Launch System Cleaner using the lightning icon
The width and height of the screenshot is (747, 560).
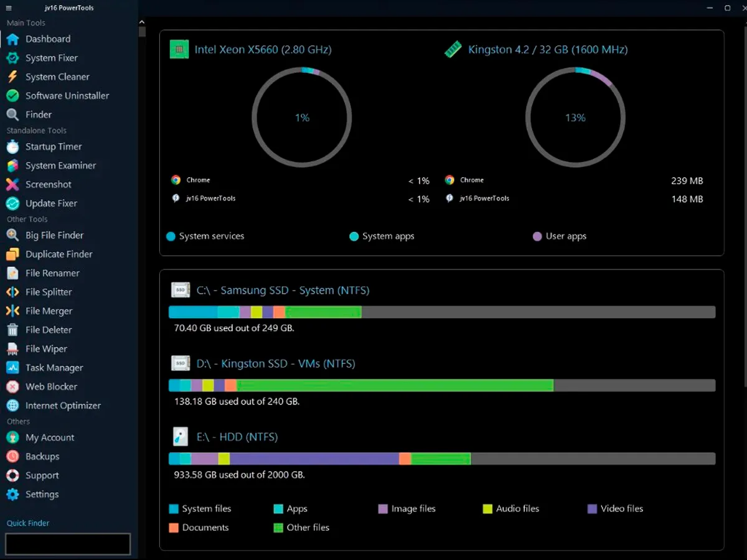[x=12, y=77]
